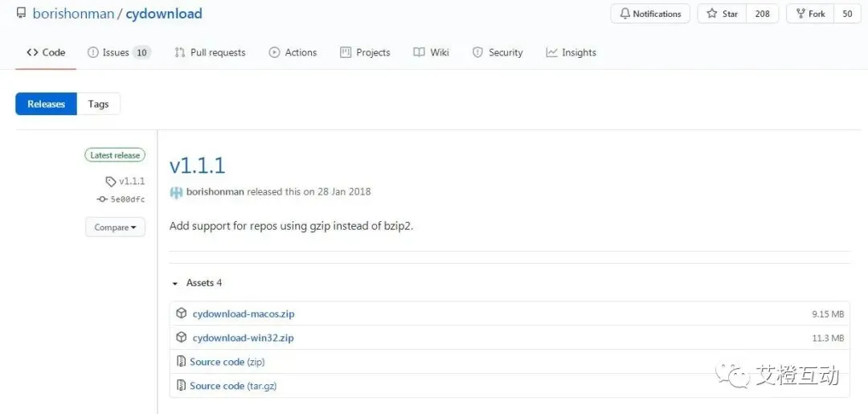The image size is (868, 414).
Task: Open the borishonman release author link
Action: pos(215,192)
